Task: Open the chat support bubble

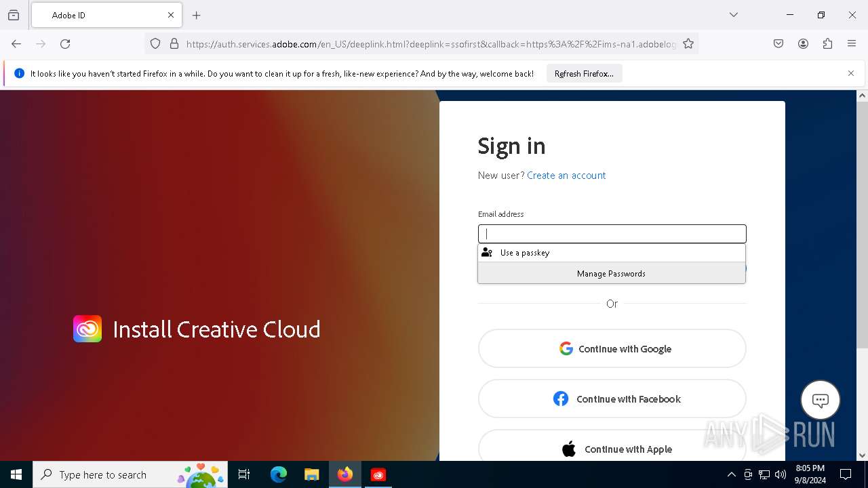Action: 821,400
